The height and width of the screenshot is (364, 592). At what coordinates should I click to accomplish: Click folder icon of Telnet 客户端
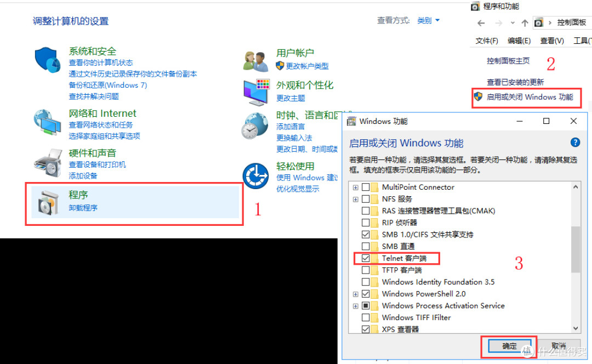[x=374, y=258]
